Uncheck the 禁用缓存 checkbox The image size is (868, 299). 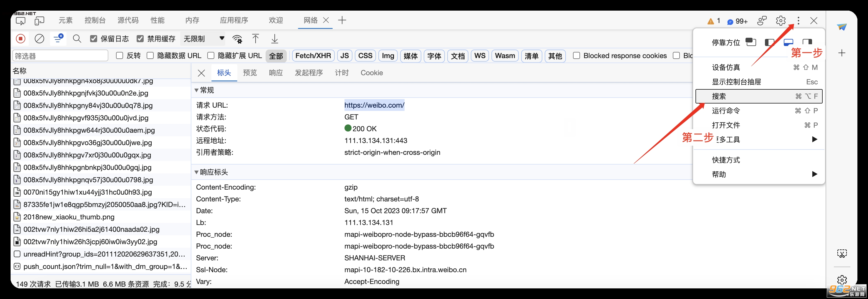pos(140,39)
